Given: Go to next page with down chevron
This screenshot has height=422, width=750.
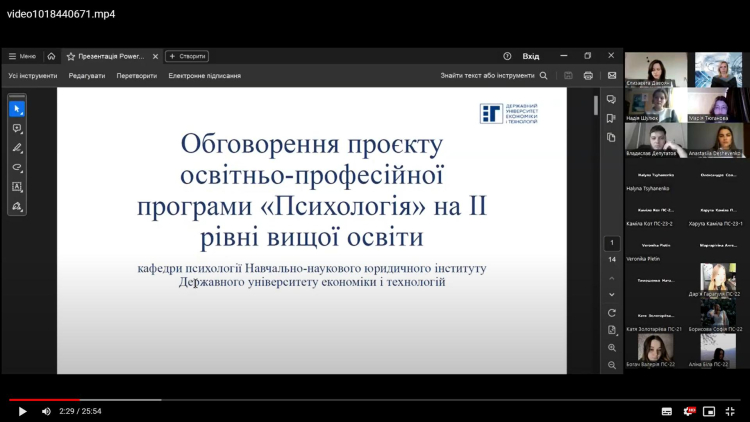Looking at the screenshot, I should point(612,294).
